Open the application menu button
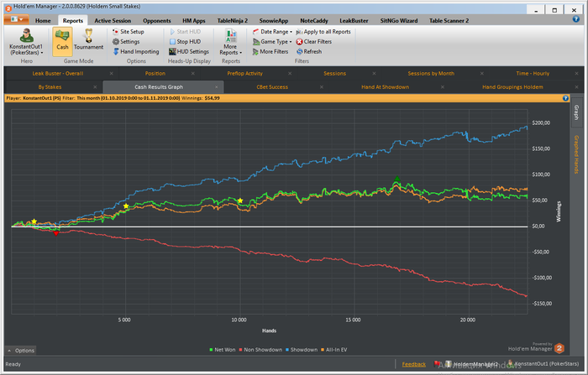 [x=17, y=19]
